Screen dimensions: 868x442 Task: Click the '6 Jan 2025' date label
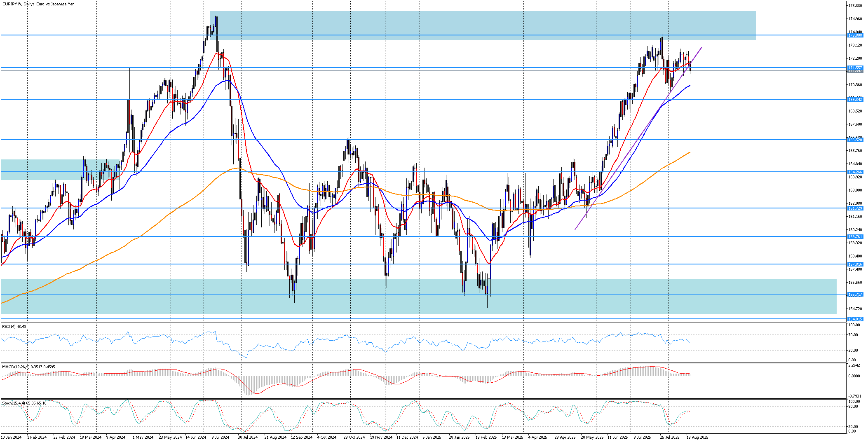click(432, 437)
